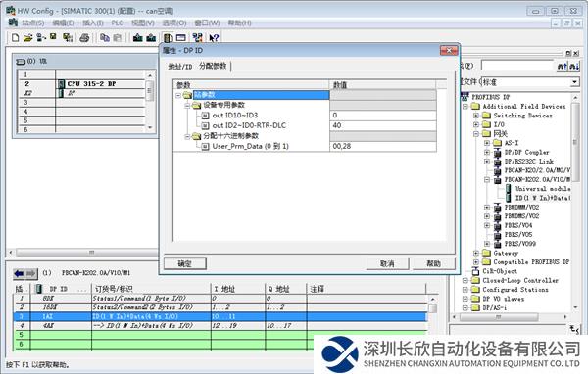Collapse the 设备专用参数 folder

[187, 106]
